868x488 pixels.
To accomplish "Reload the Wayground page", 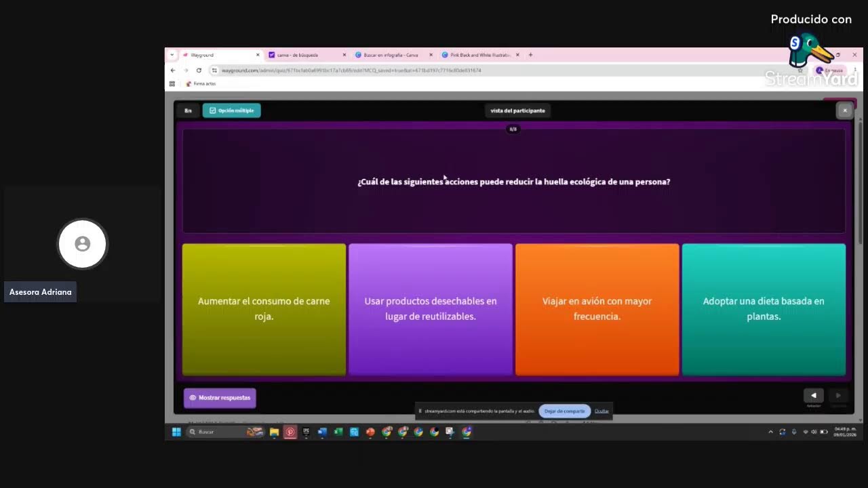I will coord(199,70).
